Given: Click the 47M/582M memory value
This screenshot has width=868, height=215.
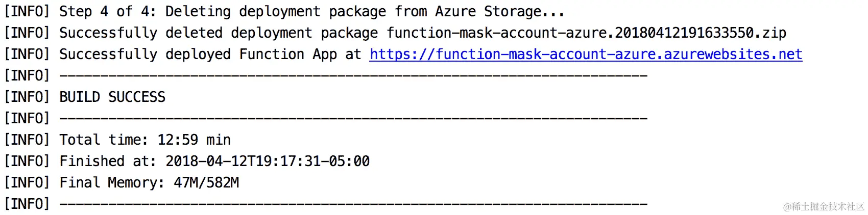Looking at the screenshot, I should tap(206, 182).
